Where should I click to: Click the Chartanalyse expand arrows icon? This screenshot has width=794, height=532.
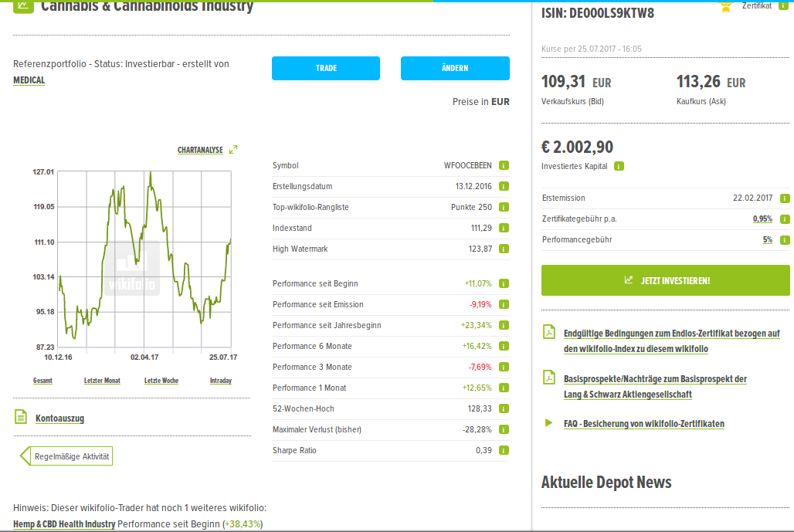click(233, 150)
